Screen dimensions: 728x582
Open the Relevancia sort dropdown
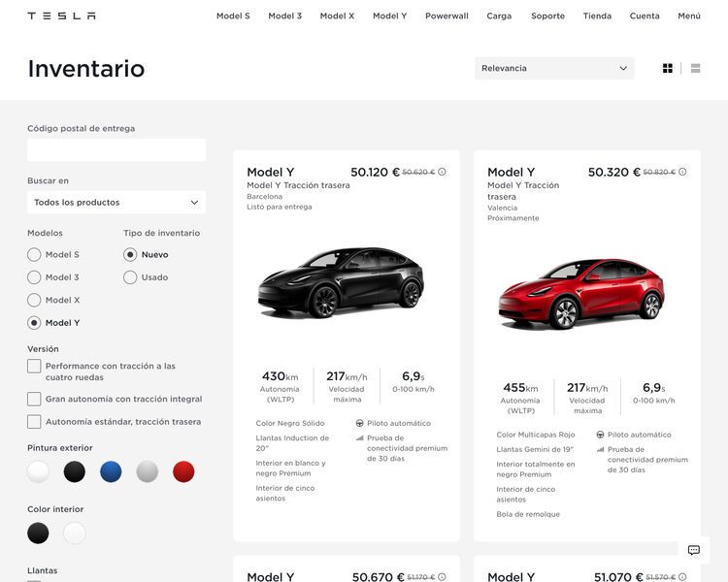tap(554, 68)
